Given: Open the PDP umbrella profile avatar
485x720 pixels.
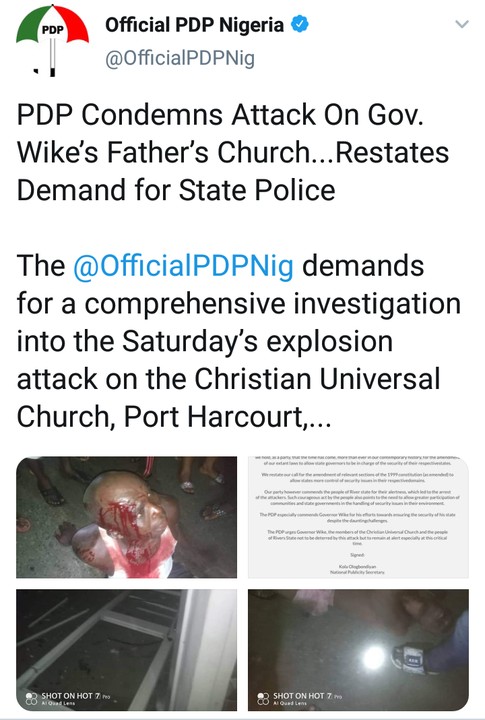Looking at the screenshot, I should pos(52,40).
